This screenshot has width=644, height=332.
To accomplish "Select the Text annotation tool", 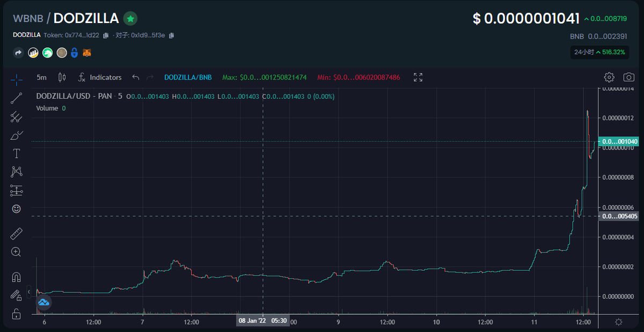I will (x=17, y=154).
